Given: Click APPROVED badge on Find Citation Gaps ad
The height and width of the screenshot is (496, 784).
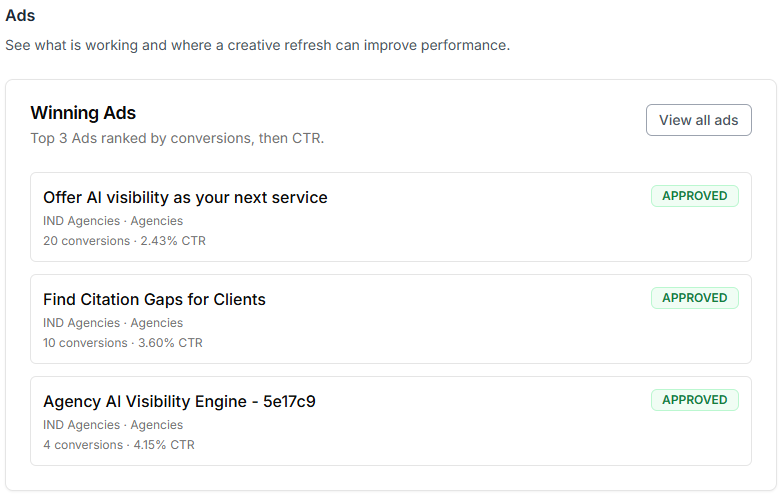Looking at the screenshot, I should tap(694, 298).
